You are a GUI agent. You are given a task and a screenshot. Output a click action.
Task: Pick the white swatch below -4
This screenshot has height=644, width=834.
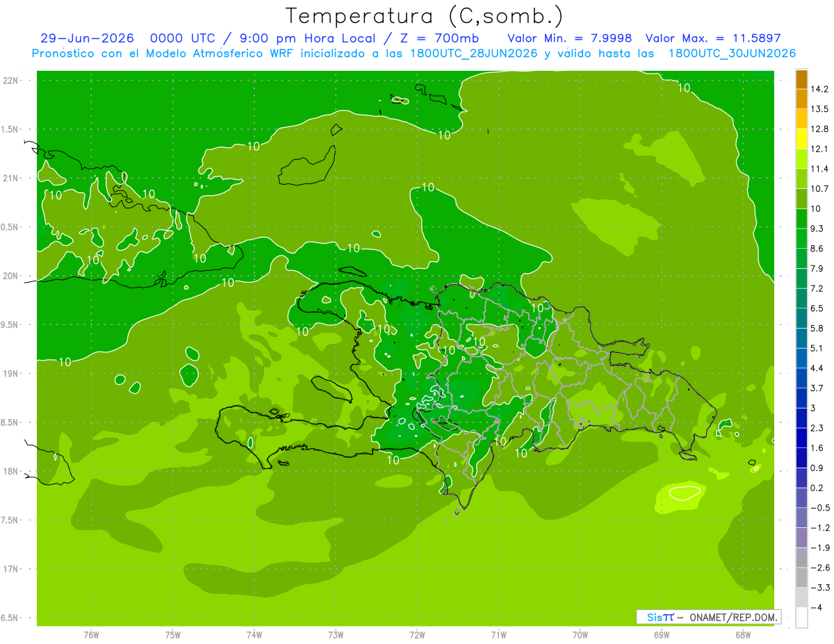click(x=801, y=618)
